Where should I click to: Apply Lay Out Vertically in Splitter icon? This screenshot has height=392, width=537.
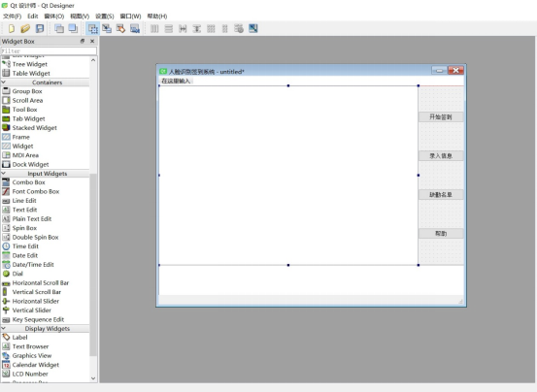coord(197,28)
